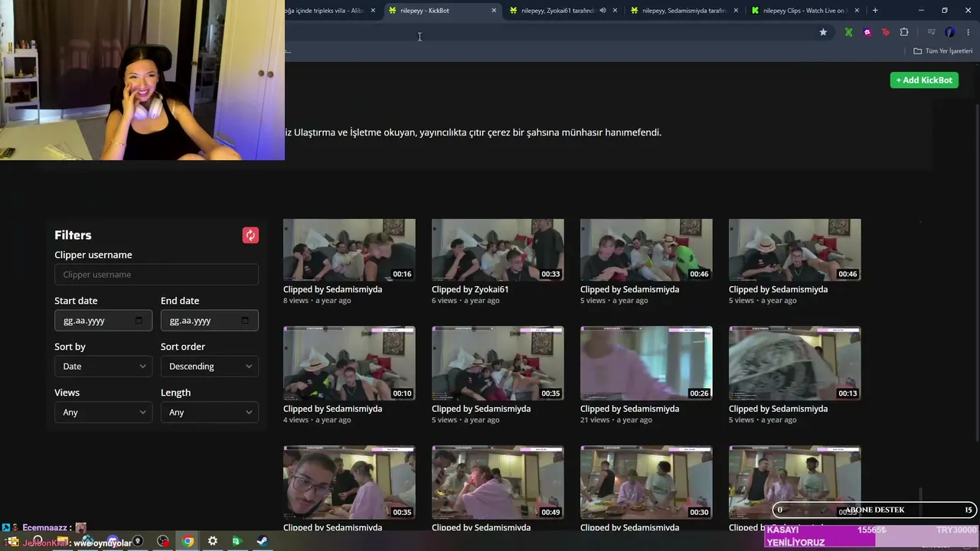
Task: Expand the Views Any dropdown
Action: coord(103,412)
